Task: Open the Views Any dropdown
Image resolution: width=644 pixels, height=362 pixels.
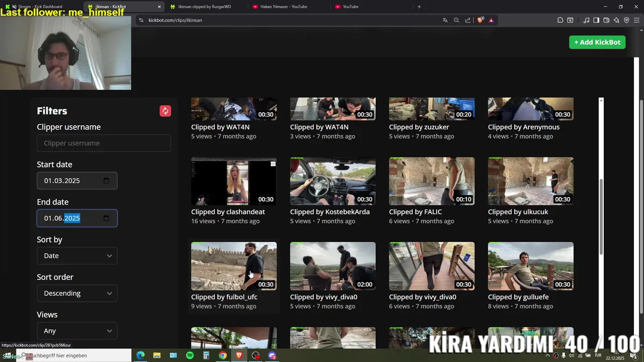Action: pyautogui.click(x=77, y=331)
